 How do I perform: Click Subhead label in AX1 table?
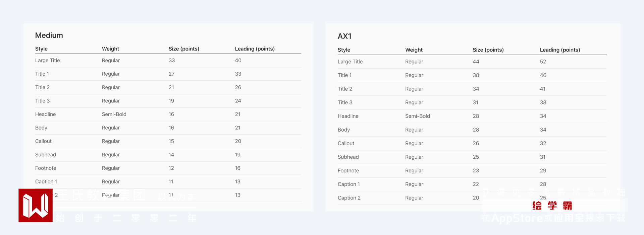pyautogui.click(x=348, y=157)
